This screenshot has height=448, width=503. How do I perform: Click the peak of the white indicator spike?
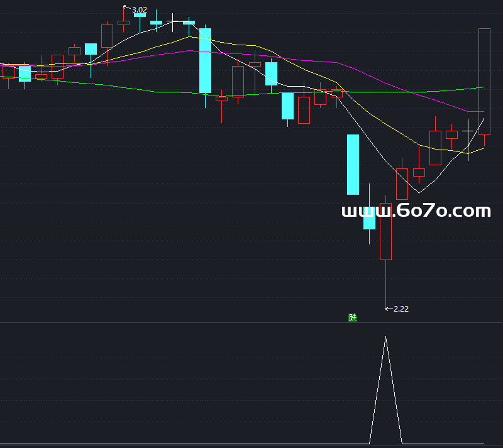(385, 339)
